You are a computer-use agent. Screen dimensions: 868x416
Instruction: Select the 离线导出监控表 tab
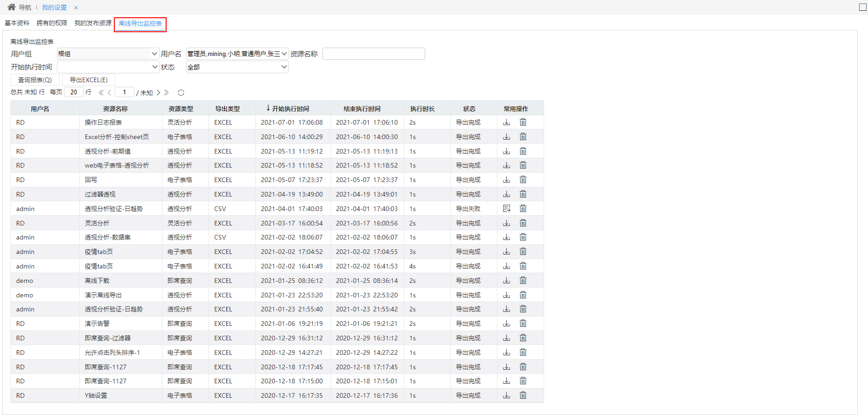(140, 23)
